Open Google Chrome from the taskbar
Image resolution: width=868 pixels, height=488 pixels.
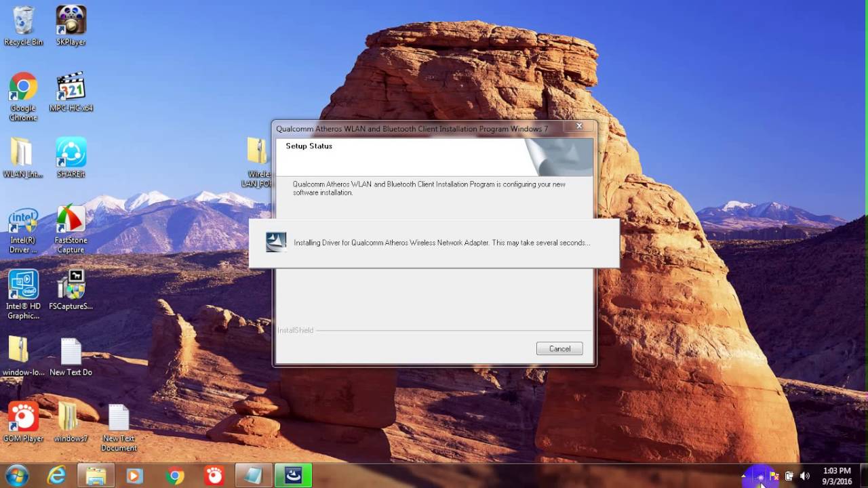point(175,476)
